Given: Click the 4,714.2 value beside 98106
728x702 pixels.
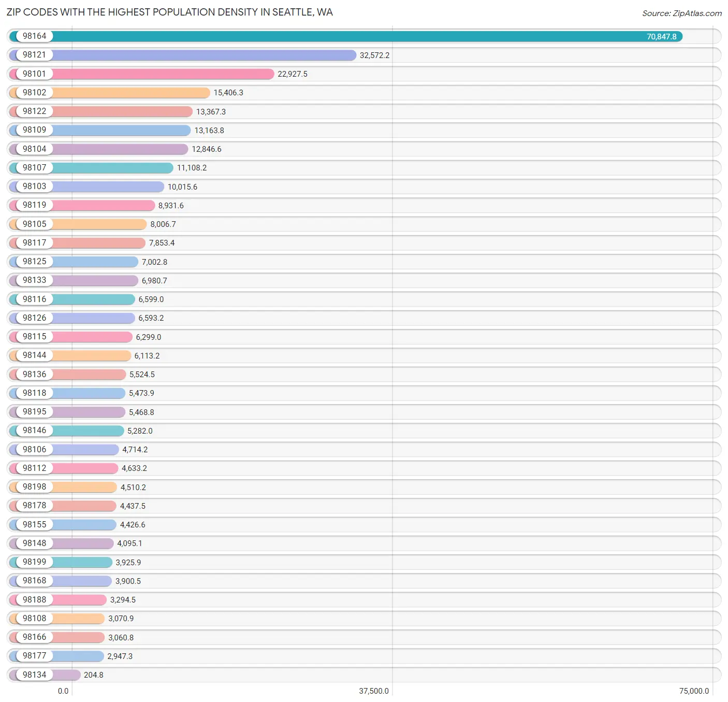Looking at the screenshot, I should [135, 450].
